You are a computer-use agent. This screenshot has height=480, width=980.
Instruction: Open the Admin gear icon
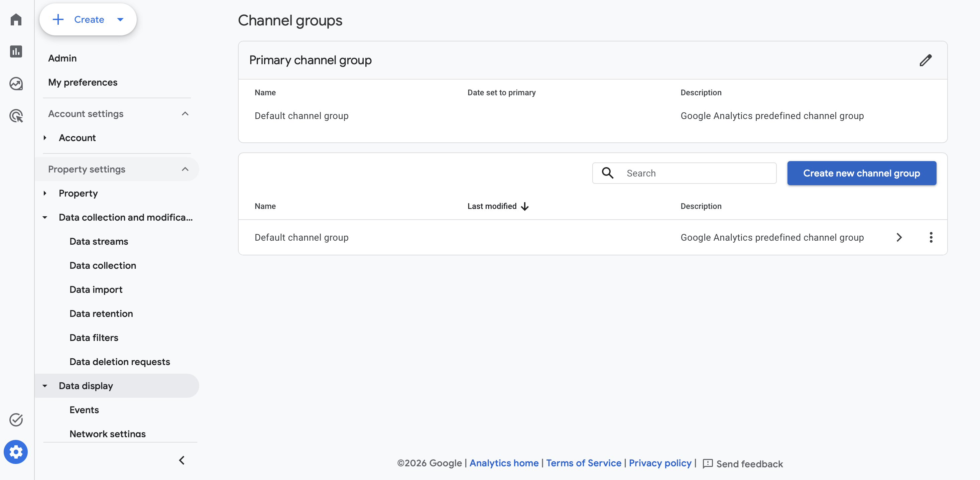tap(16, 452)
